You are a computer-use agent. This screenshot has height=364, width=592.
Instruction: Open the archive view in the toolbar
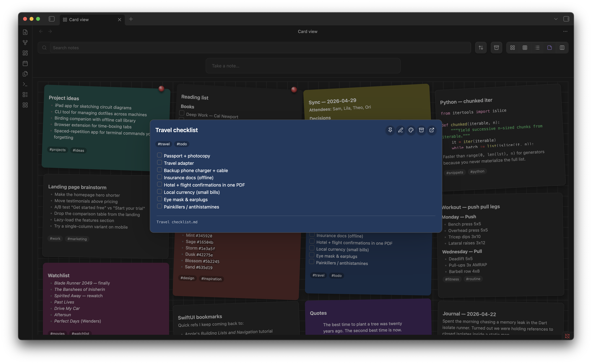pyautogui.click(x=496, y=48)
